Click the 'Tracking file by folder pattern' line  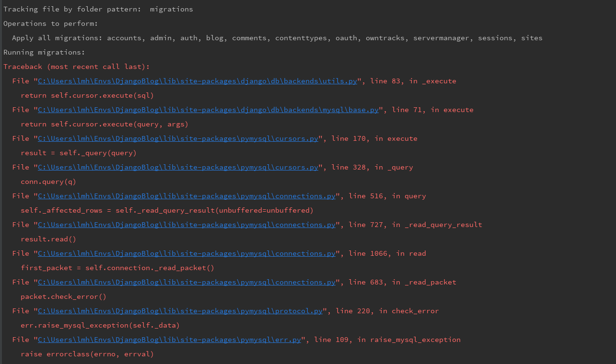tap(98, 9)
